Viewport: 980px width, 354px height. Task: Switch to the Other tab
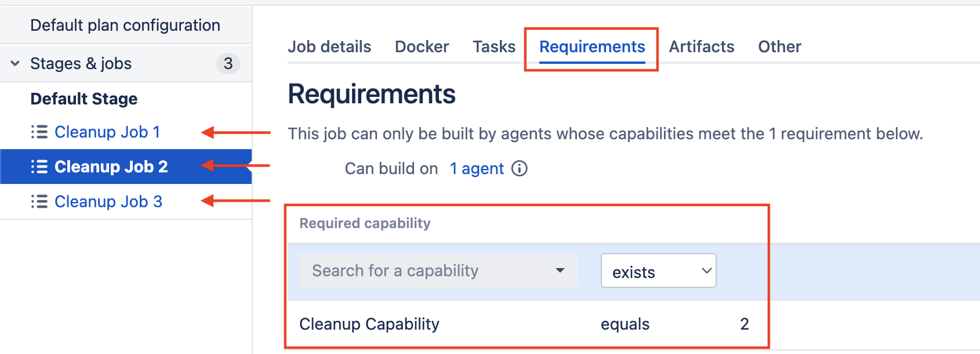pyautogui.click(x=779, y=47)
